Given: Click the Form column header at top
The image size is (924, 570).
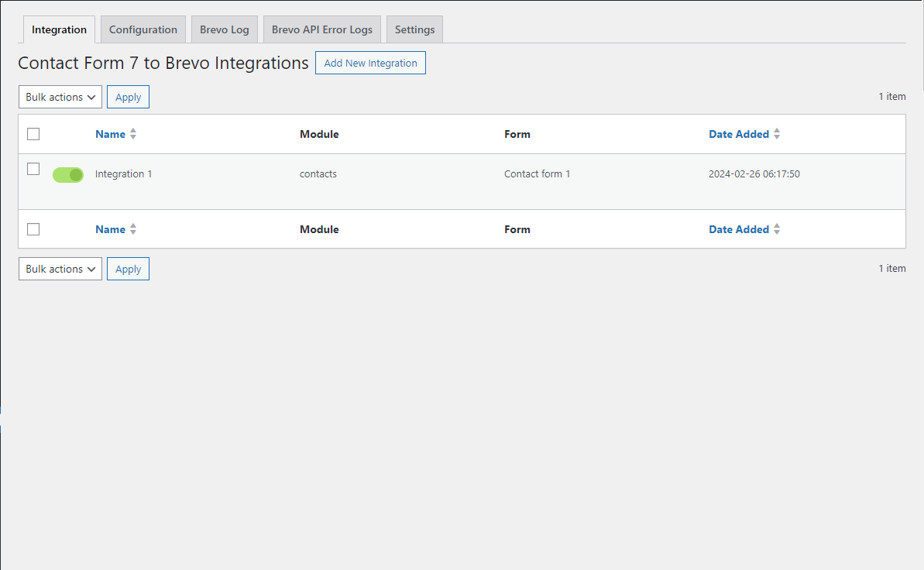Looking at the screenshot, I should coord(517,134).
